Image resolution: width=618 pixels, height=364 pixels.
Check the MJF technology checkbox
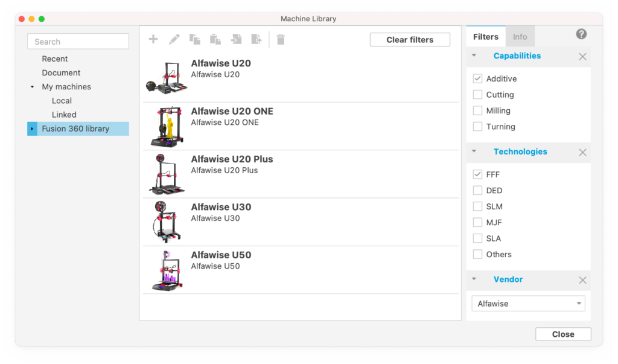[477, 222]
